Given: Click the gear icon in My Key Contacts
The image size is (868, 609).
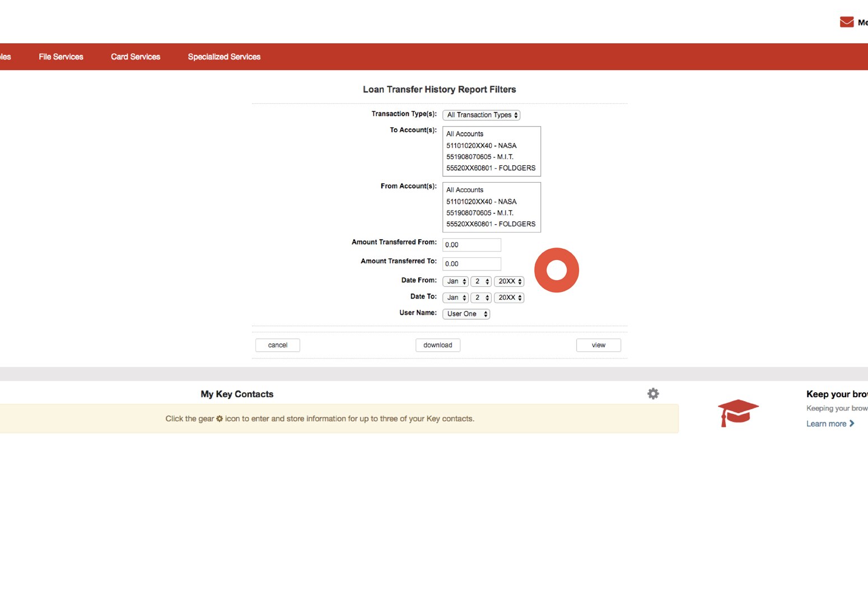Looking at the screenshot, I should 653,394.
